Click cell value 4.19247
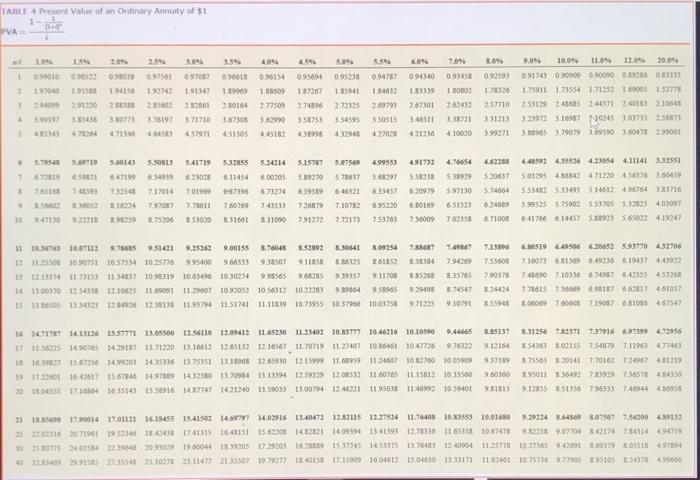This screenshot has width=700, height=480. 668,218
